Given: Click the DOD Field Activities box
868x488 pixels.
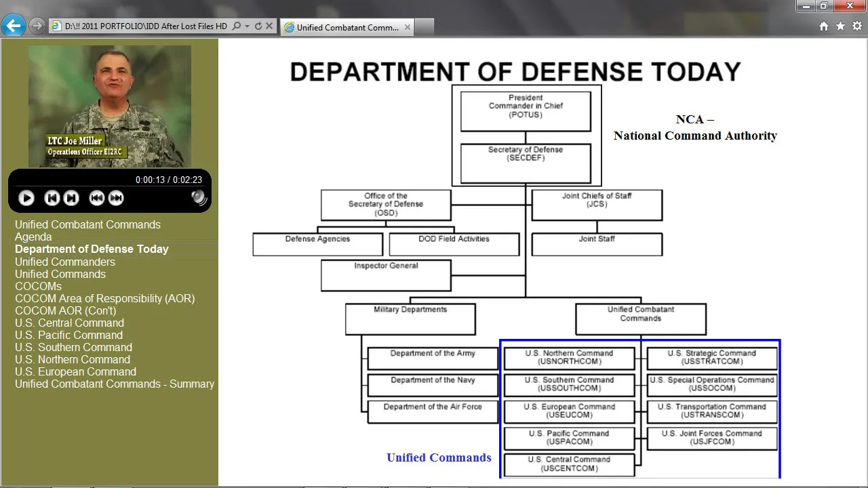Looking at the screenshot, I should tap(454, 245).
